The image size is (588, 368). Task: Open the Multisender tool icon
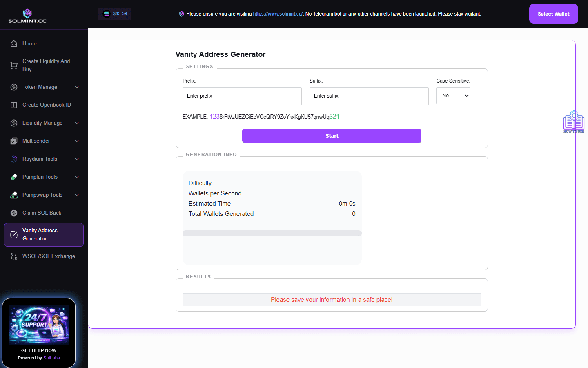(x=13, y=141)
